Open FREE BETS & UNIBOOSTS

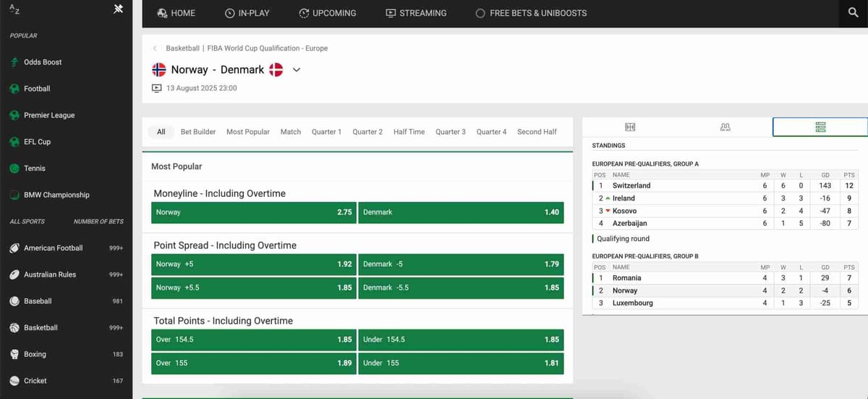point(531,13)
